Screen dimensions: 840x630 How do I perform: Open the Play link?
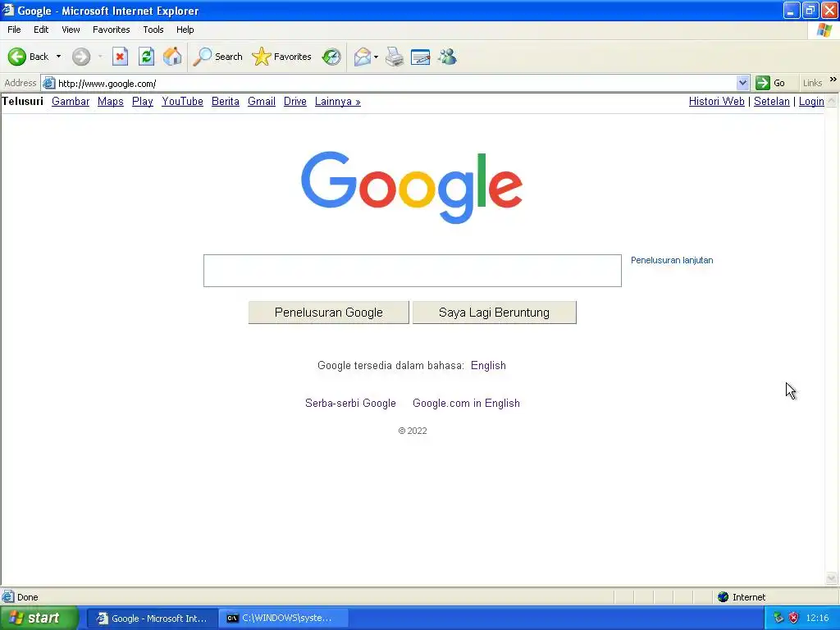point(143,101)
